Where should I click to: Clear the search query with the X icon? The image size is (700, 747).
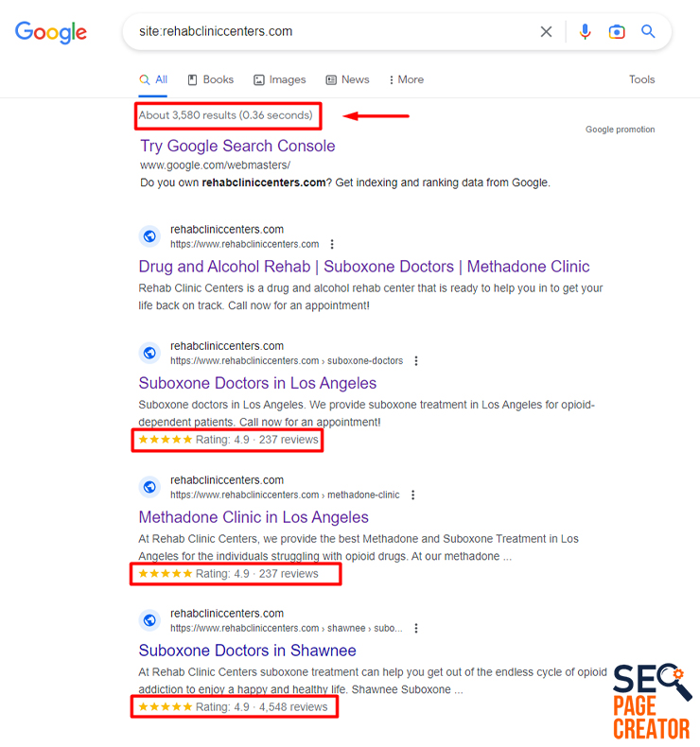pyautogui.click(x=546, y=32)
